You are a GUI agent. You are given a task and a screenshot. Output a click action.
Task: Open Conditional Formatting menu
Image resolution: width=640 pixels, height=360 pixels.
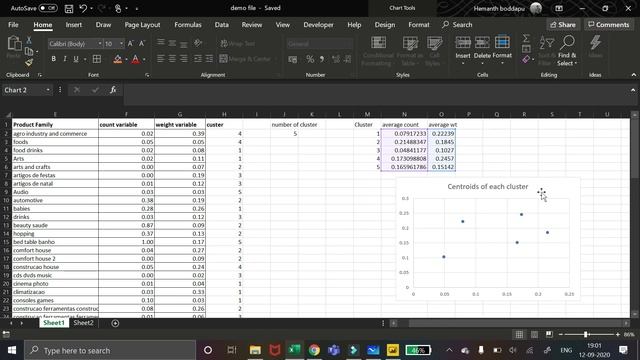click(378, 51)
